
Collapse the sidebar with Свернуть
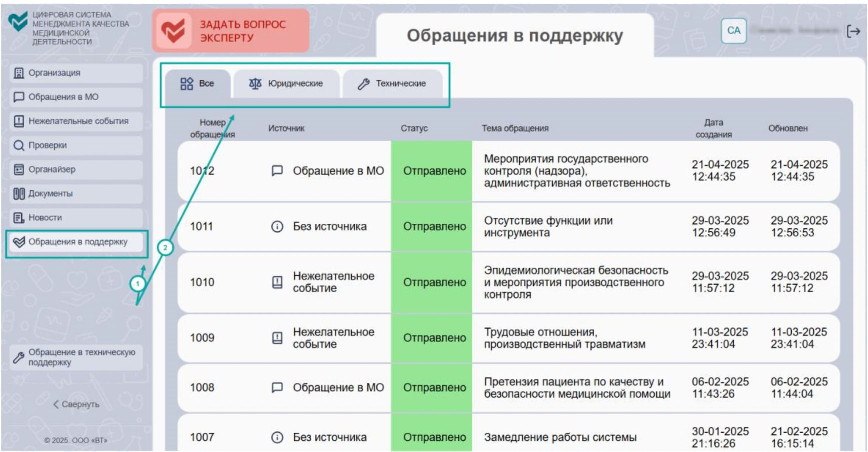[x=76, y=404]
